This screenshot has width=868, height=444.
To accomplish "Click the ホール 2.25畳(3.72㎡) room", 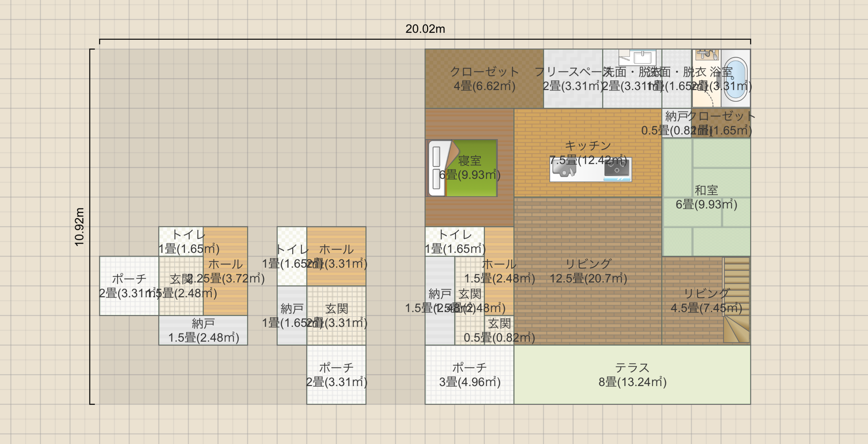I will (226, 271).
